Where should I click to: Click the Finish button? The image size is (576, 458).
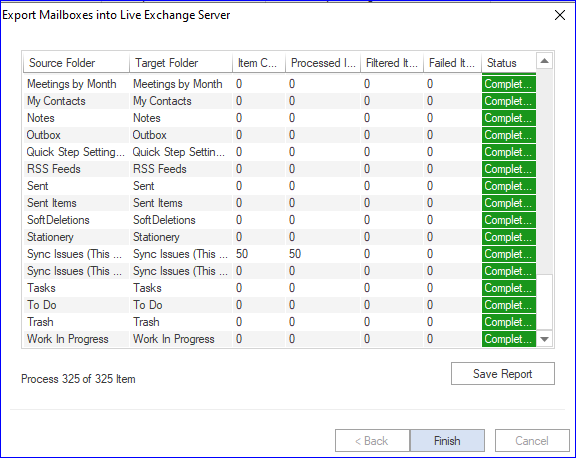tap(447, 440)
